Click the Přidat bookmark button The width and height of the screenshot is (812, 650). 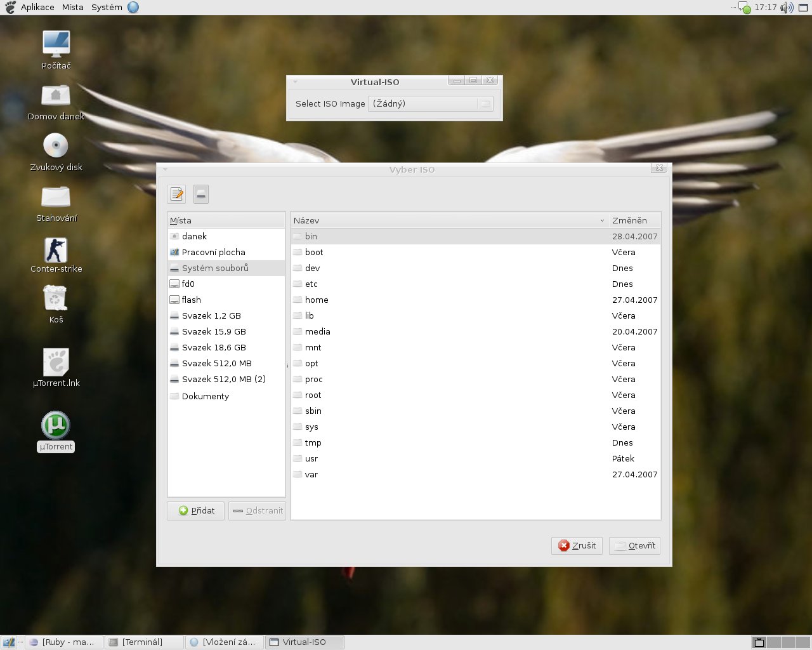(x=196, y=511)
